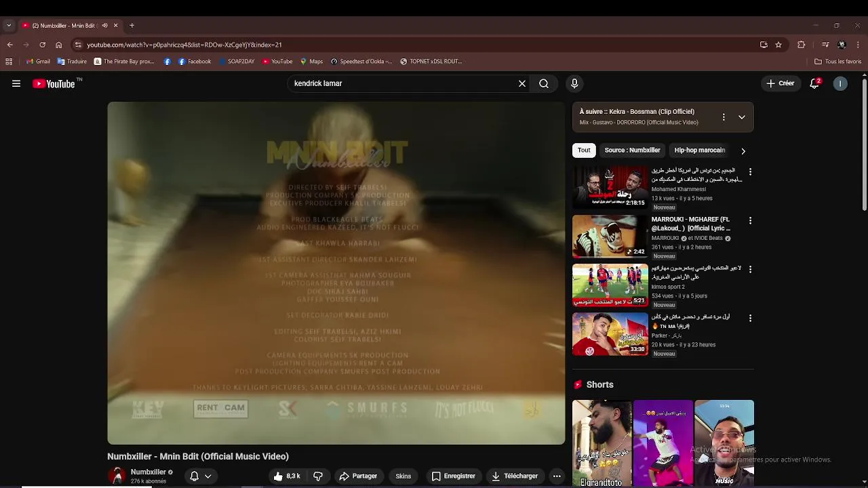Open the Traduire bookmark

click(x=72, y=61)
